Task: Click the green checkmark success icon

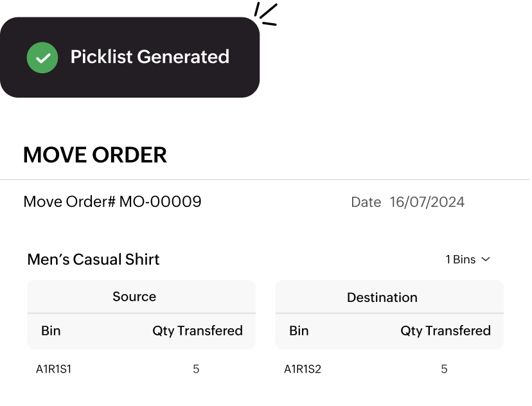Action: point(42,57)
